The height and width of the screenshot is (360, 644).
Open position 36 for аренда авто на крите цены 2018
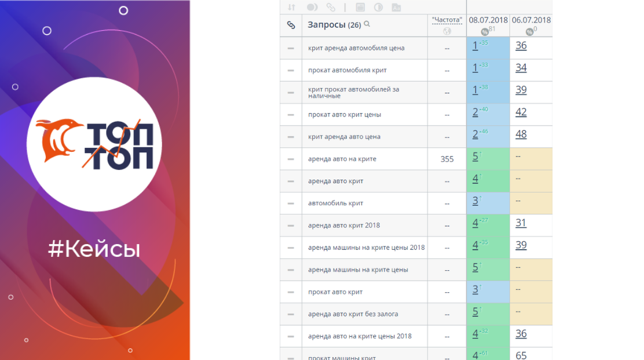pos(521,334)
